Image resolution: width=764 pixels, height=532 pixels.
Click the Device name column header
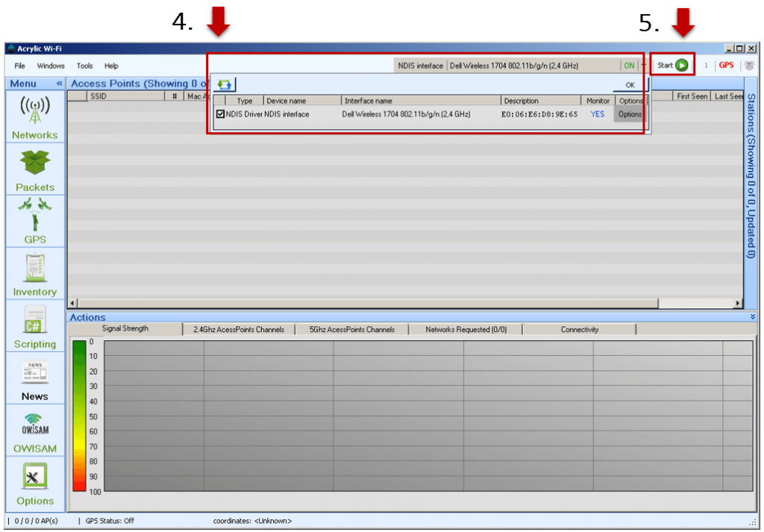pyautogui.click(x=302, y=101)
